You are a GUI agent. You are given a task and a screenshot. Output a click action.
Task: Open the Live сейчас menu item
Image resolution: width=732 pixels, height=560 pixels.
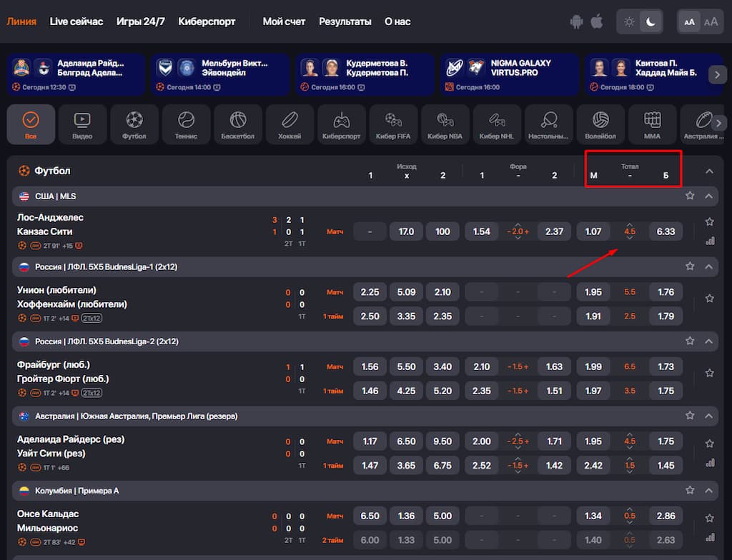76,21
